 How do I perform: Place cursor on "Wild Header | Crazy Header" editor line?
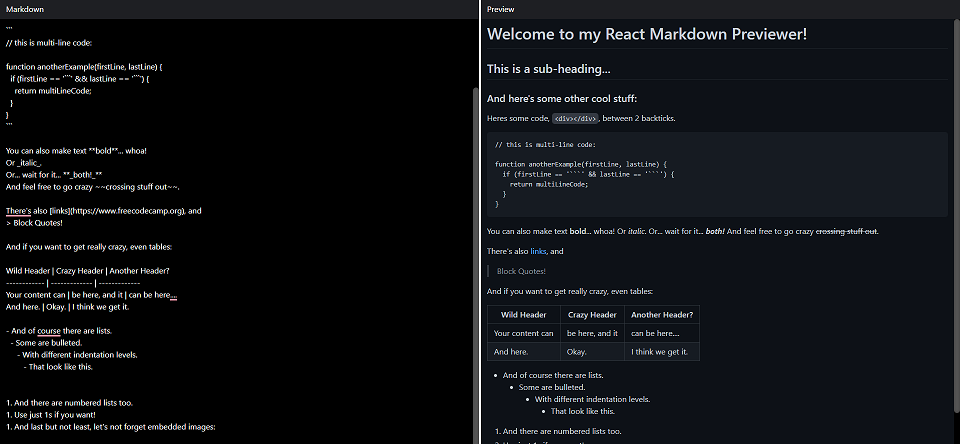[x=88, y=271]
